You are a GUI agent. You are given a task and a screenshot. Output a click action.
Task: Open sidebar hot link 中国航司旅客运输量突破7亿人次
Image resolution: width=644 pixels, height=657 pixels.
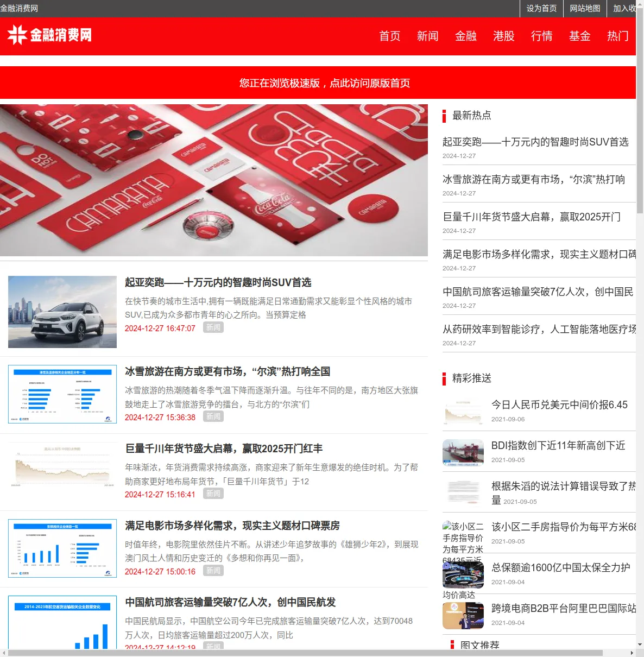(538, 292)
